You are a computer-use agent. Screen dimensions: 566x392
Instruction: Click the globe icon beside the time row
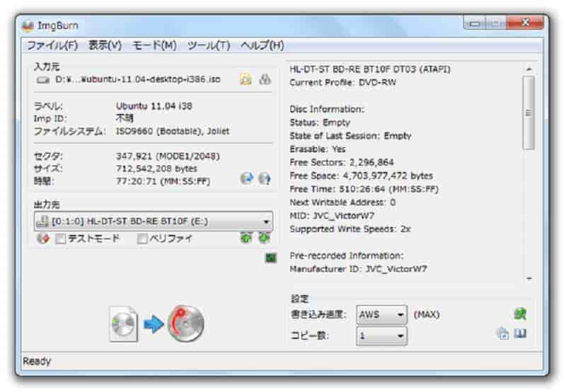pyautogui.click(x=265, y=178)
